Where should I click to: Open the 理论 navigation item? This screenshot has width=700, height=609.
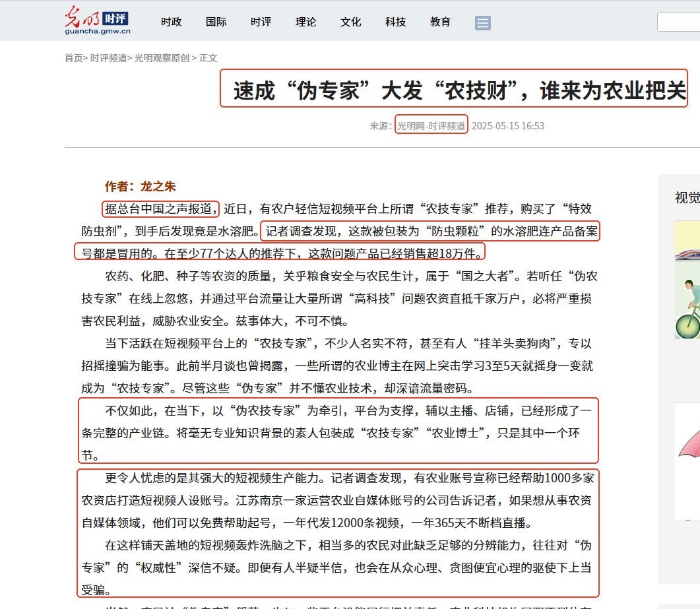tap(305, 22)
